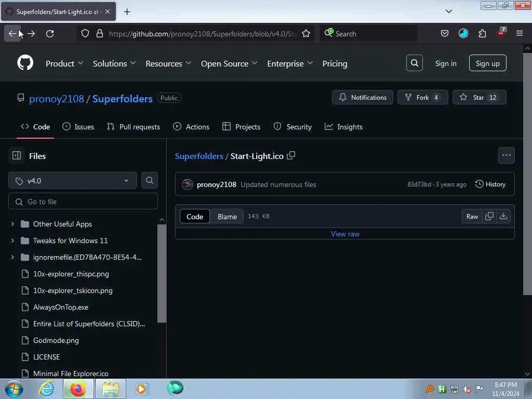Click the Notifications button
Viewport: 532px width, 399px height.
click(x=362, y=97)
